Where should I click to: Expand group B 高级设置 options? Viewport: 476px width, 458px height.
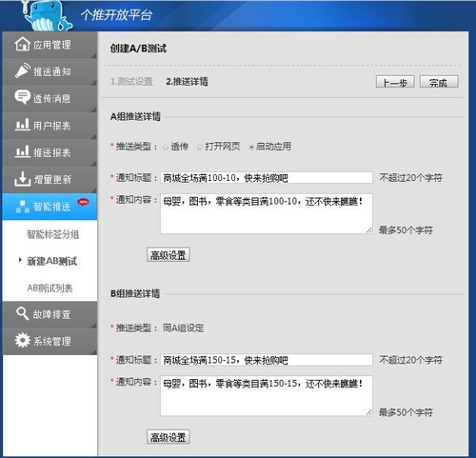click(169, 437)
